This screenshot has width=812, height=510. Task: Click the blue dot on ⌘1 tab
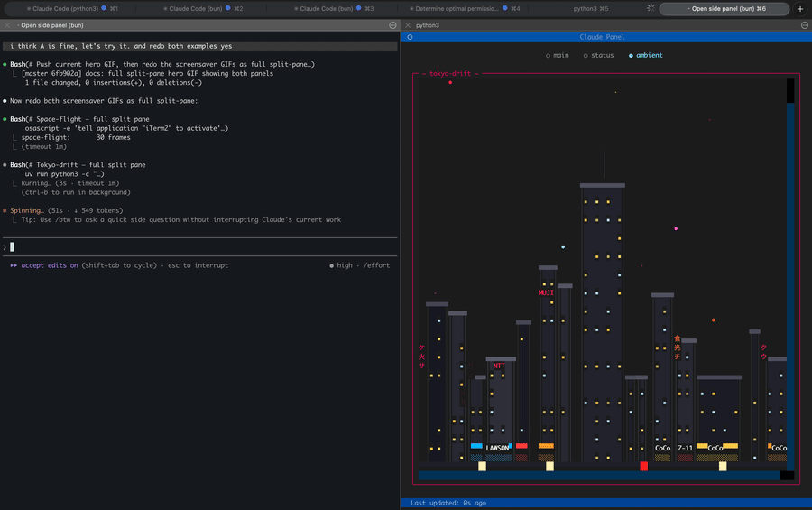[104, 8]
